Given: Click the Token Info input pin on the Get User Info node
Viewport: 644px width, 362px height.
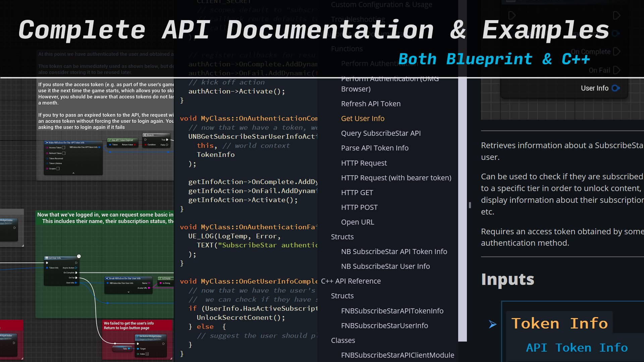Looking at the screenshot, I should 47,268.
